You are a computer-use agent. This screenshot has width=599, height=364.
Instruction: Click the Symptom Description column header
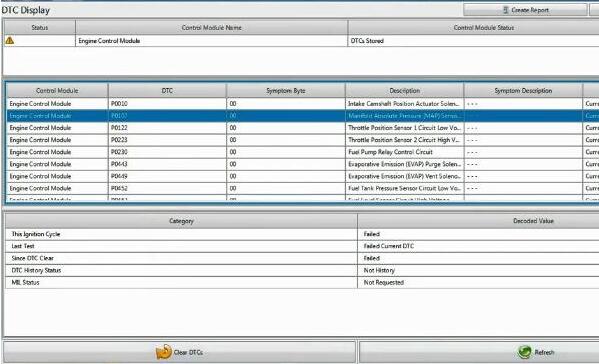[x=523, y=91]
